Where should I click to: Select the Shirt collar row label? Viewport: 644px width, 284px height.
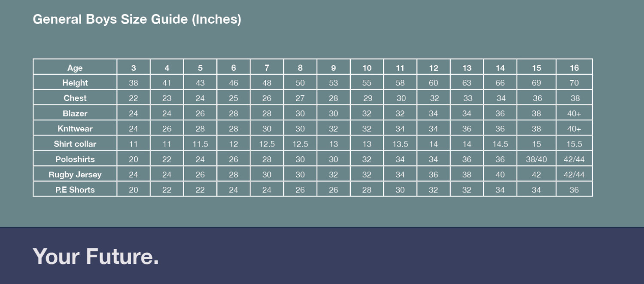75,144
